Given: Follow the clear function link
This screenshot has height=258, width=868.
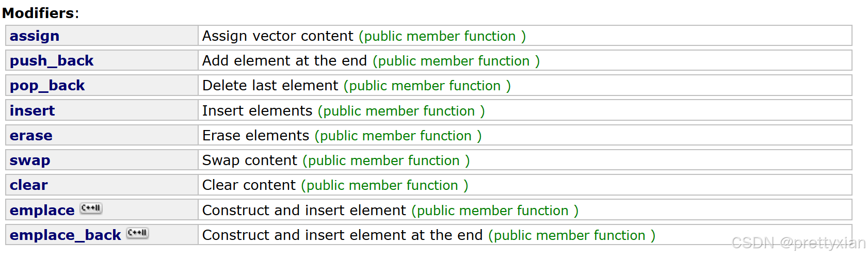Looking at the screenshot, I should (x=29, y=185).
